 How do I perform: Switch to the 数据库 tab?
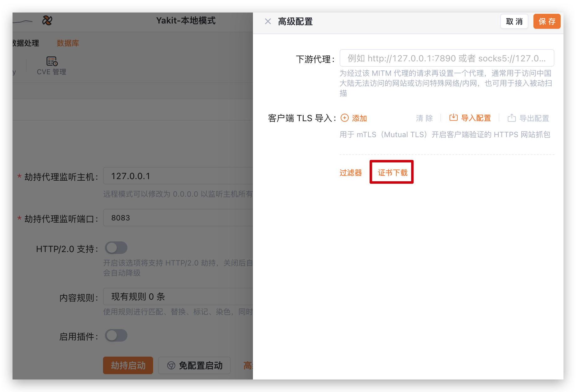pyautogui.click(x=68, y=43)
